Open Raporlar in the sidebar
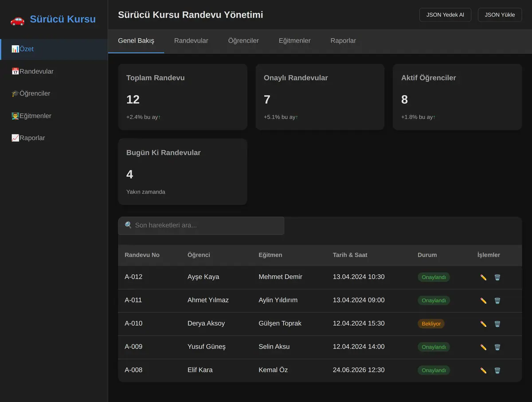532x402 pixels. [54, 138]
